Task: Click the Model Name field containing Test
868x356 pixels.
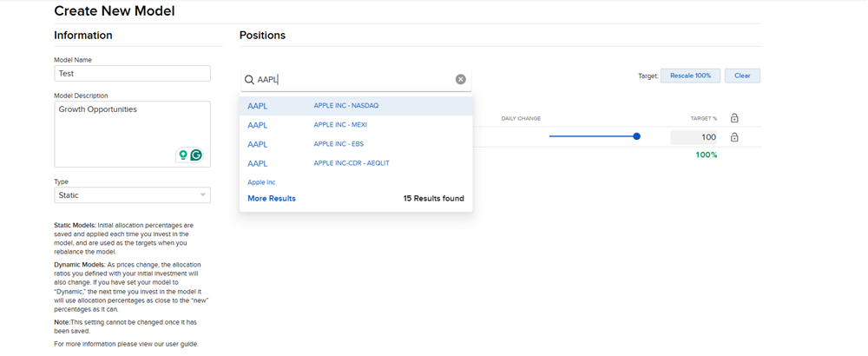Action: click(132, 73)
